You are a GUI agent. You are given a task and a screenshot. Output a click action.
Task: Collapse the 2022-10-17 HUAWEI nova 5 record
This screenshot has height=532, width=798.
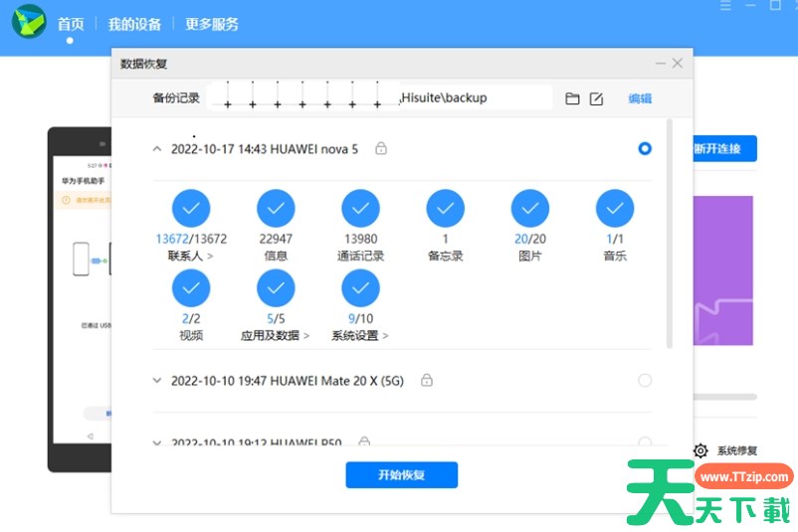pos(157,148)
